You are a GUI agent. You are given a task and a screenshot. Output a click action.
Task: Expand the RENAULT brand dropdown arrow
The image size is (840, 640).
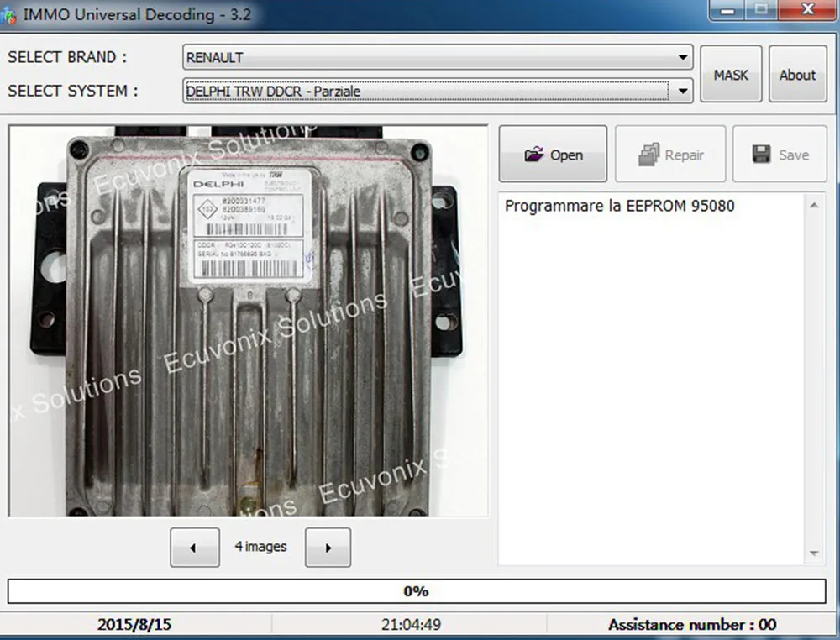point(682,57)
